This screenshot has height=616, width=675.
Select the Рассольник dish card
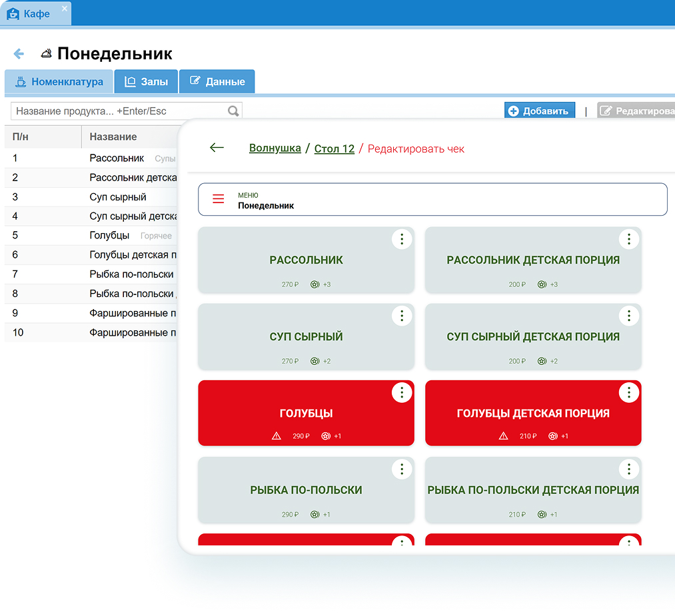tap(306, 260)
